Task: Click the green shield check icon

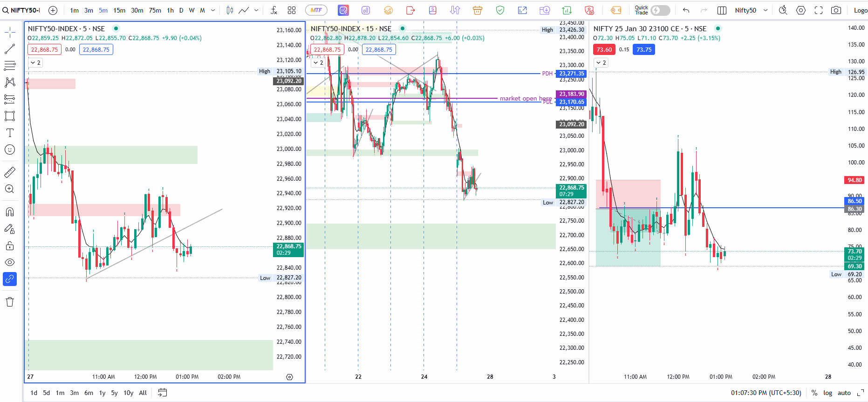Action: pyautogui.click(x=500, y=10)
